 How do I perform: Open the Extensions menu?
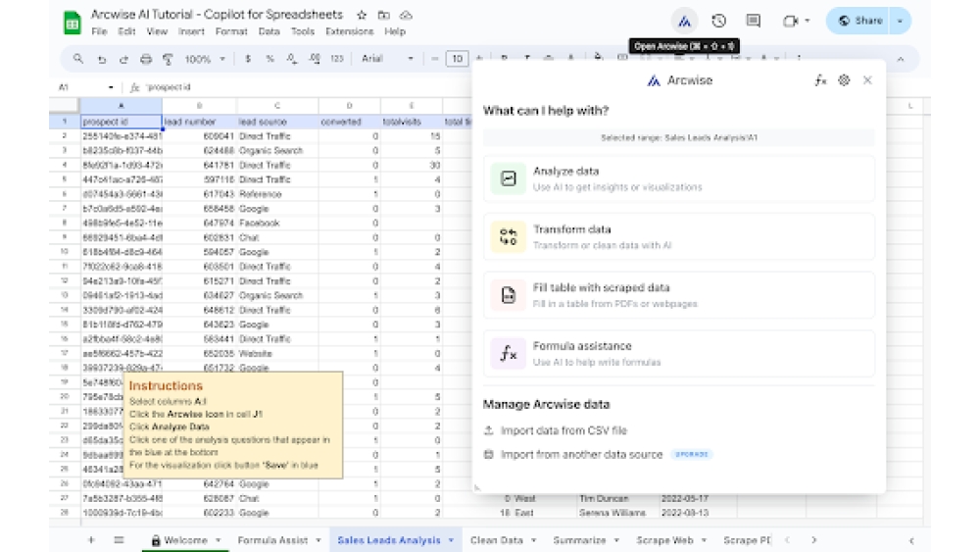350,31
